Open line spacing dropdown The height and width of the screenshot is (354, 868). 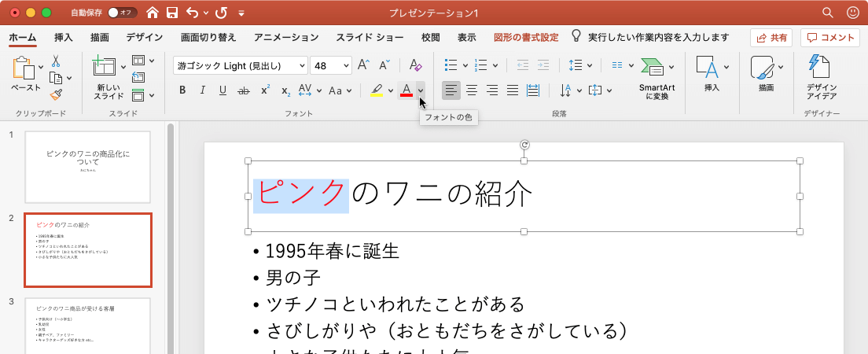click(580, 65)
